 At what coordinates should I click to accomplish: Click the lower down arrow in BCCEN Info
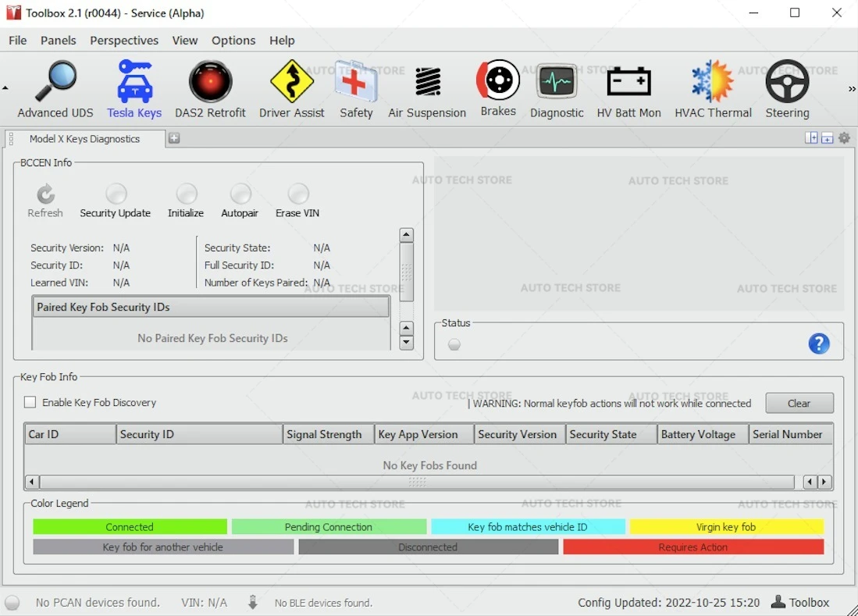406,343
